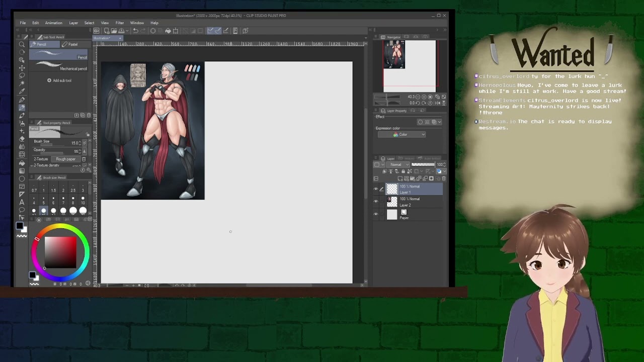Viewport: 644px width, 362px height.
Task: Open the File menu
Action: 23,23
